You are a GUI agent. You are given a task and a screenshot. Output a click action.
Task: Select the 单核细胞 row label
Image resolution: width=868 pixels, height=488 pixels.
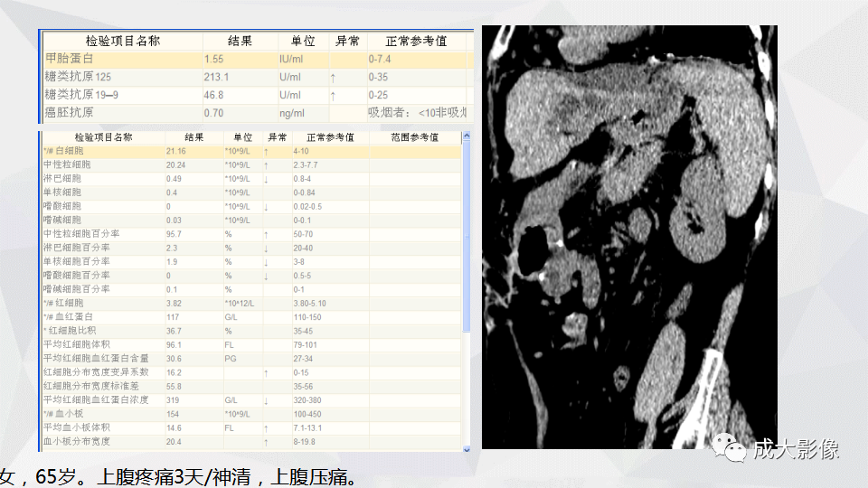pyautogui.click(x=62, y=192)
